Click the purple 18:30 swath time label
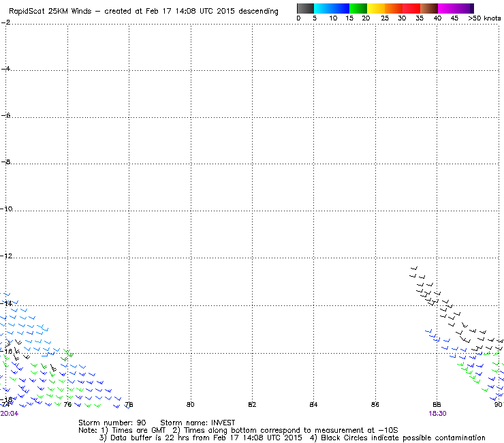This screenshot has width=504, height=443. click(437, 414)
